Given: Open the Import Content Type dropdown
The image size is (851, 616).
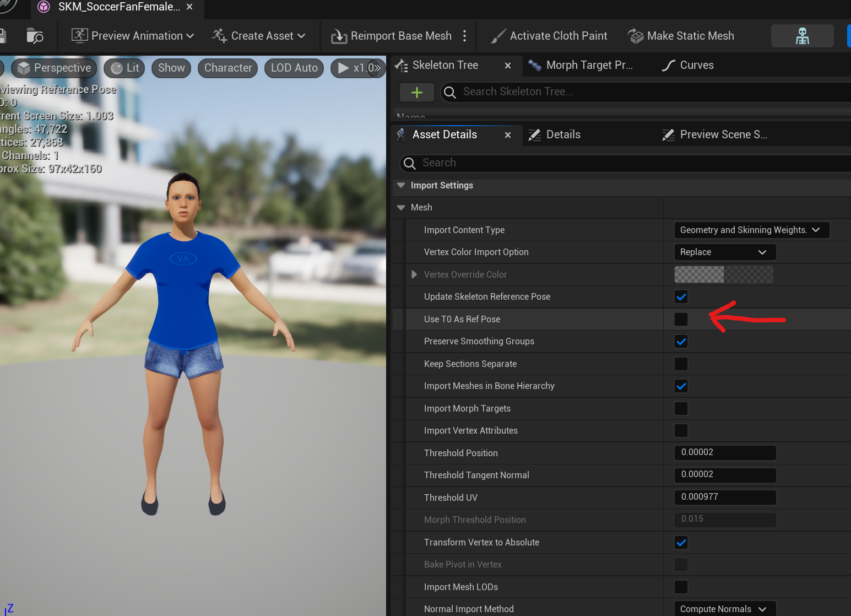Looking at the screenshot, I should click(751, 230).
